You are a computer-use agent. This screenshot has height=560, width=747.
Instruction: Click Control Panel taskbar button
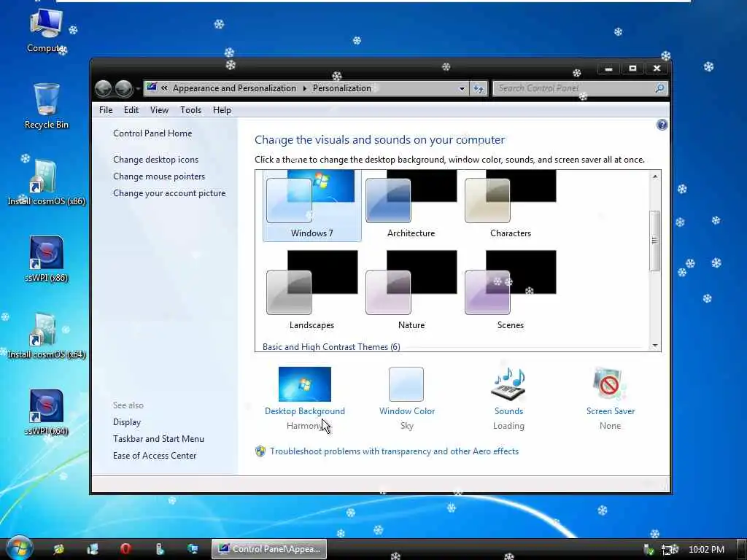[x=269, y=549]
